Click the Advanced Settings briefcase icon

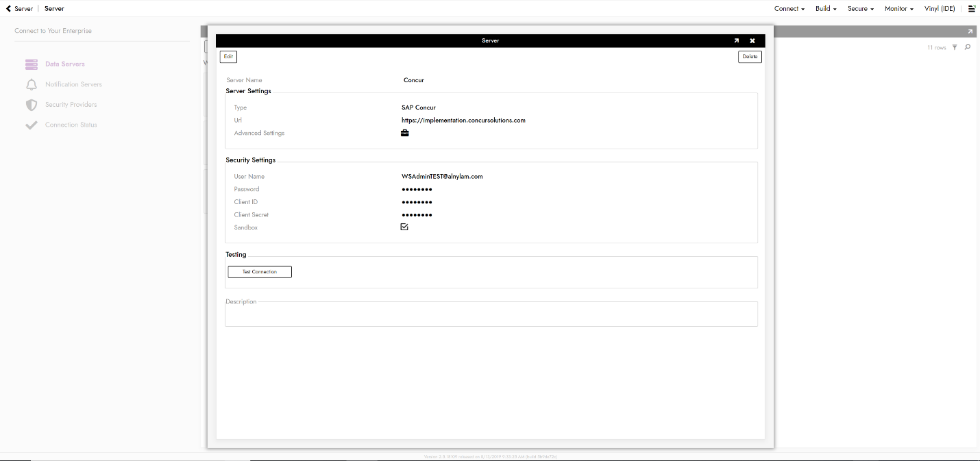[x=404, y=133]
